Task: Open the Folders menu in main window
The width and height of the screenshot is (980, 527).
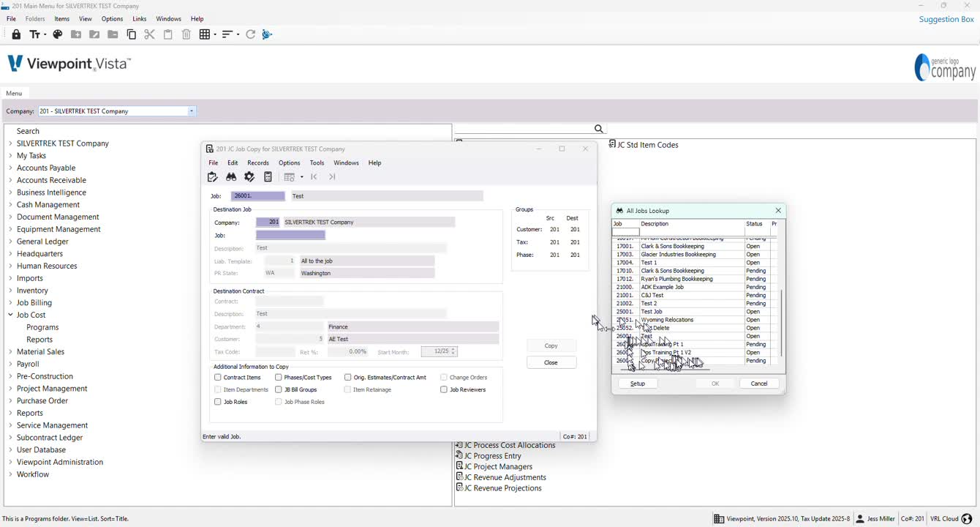Action: (35, 18)
